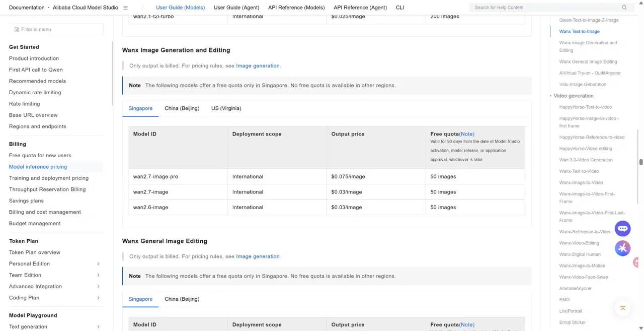644x331 pixels.
Task: Select Singapore tab under Wanx General Image Editing
Action: 140,299
